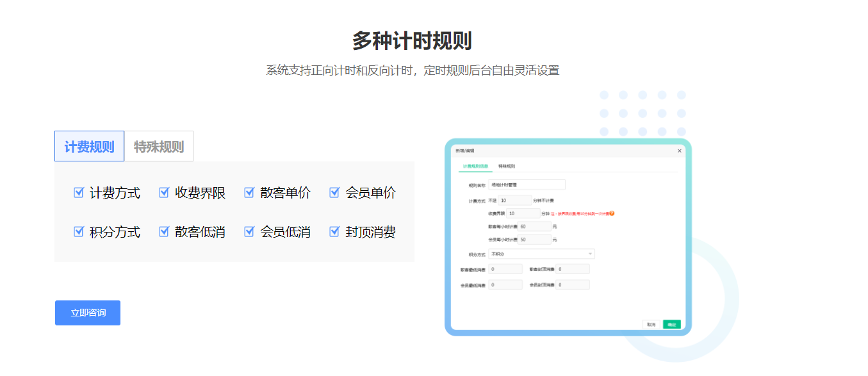Toggle the 散客单价 checkbox
This screenshot has width=868, height=376.
(x=249, y=192)
